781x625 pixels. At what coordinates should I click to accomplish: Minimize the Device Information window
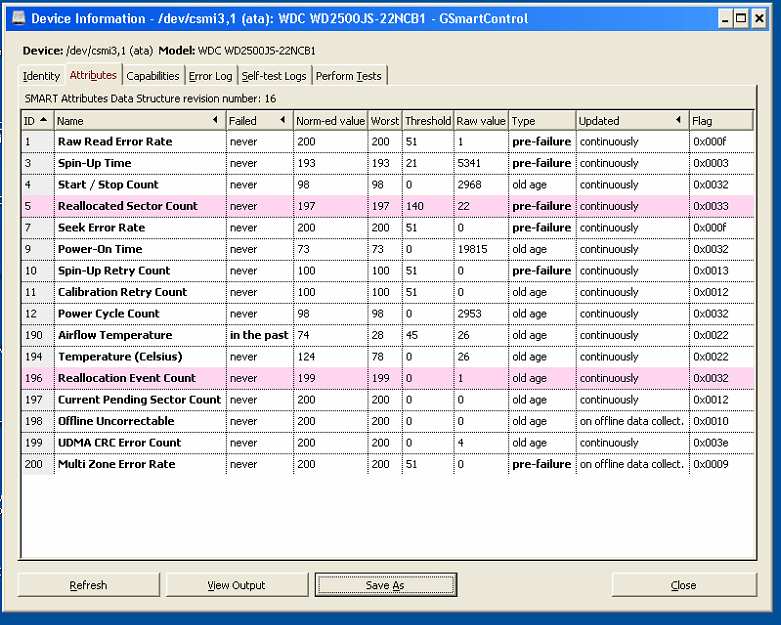coord(725,19)
